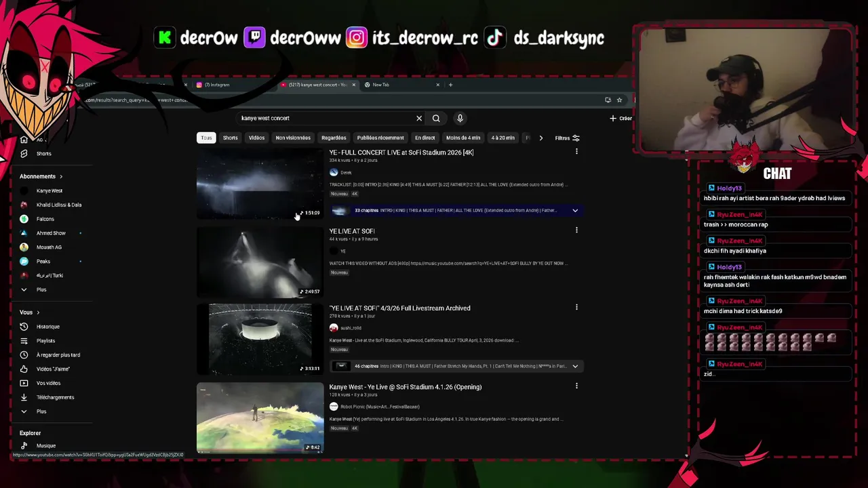
Task: Open Falcons subscription channel
Action: (x=45, y=219)
